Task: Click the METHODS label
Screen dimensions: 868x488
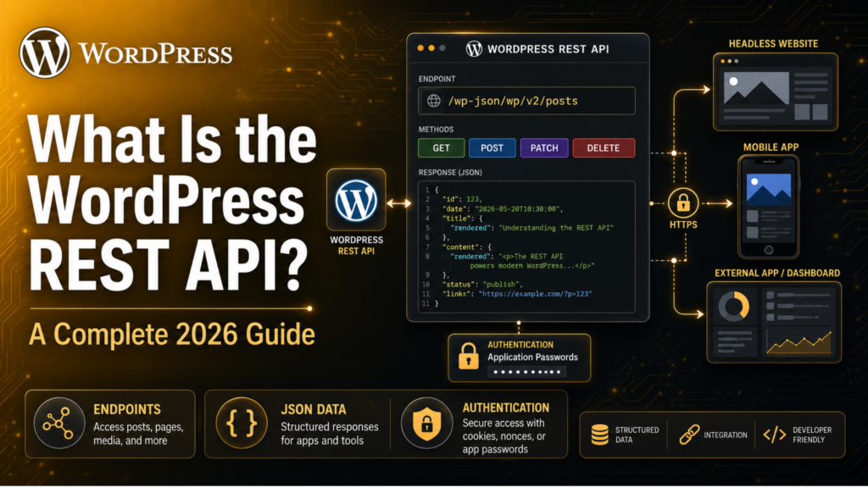Action: [x=436, y=130]
